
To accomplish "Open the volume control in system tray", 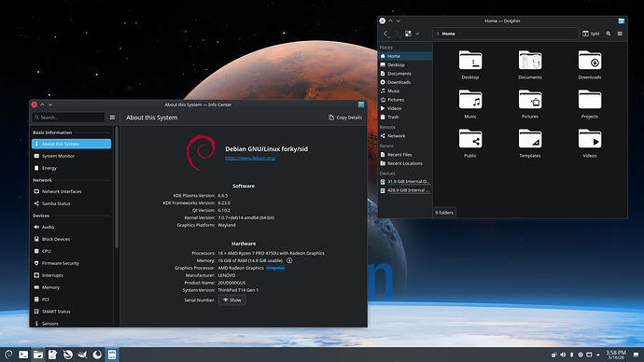I will (x=563, y=355).
